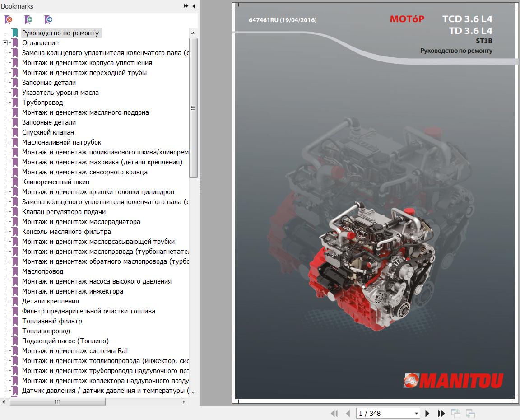Open bookmark Монтаж и демонтаж маслорадиатора
Screen dimensions: 520x420
click(81, 222)
